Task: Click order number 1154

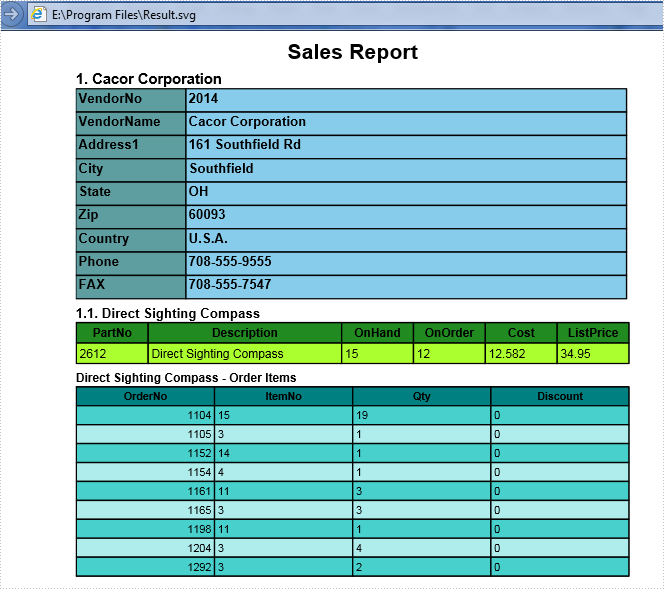Action: pos(145,472)
